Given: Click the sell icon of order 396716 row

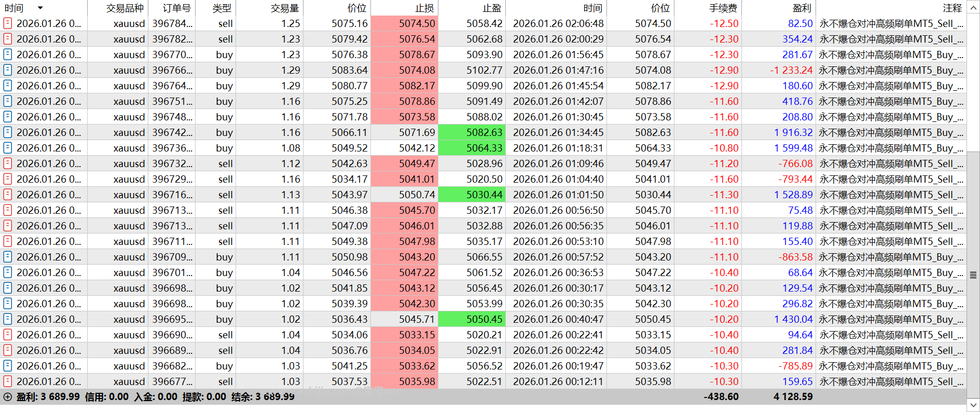Looking at the screenshot, I should click(8, 195).
